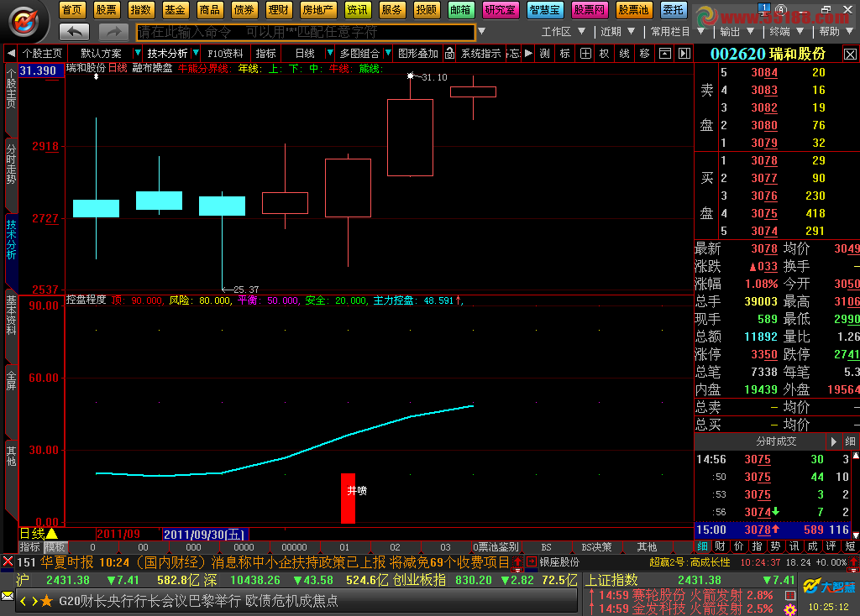860x616 pixels.
Task: Click the red arrow box icon before 银座股份
Action: [x=532, y=561]
